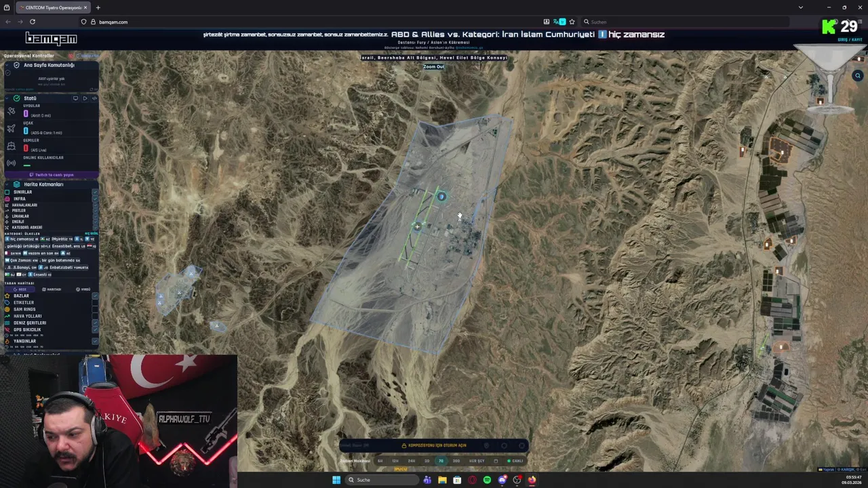
Task: Click the Firefox icon in taskbar
Action: [532, 480]
